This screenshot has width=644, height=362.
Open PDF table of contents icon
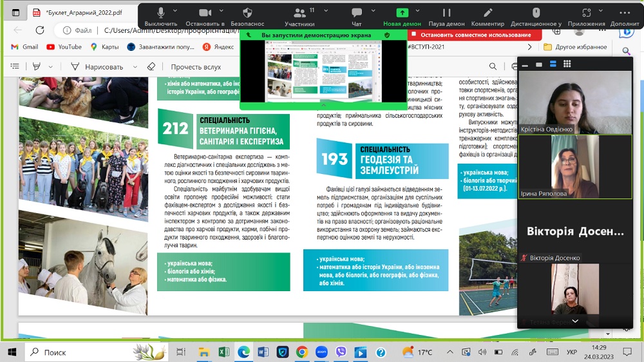[x=15, y=66]
